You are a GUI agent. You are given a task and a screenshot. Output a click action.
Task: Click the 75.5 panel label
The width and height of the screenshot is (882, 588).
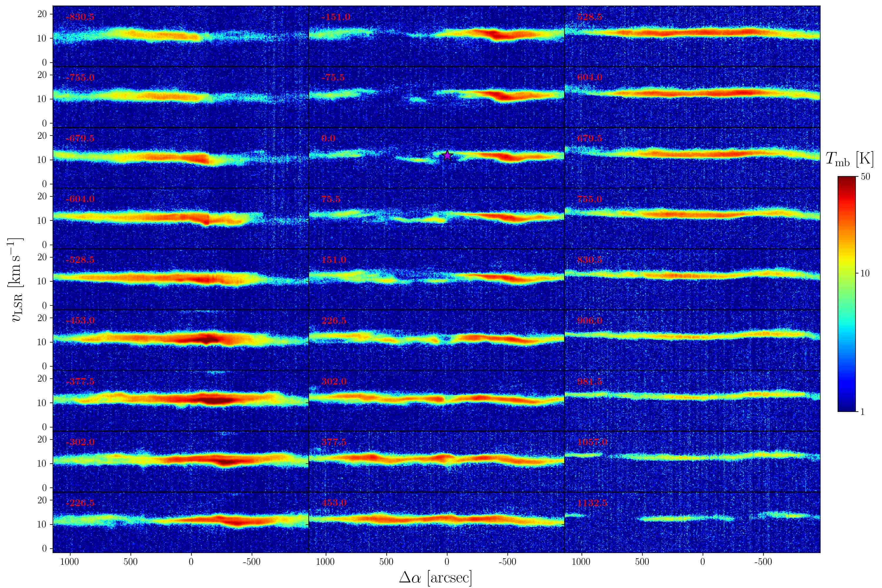[x=331, y=199]
